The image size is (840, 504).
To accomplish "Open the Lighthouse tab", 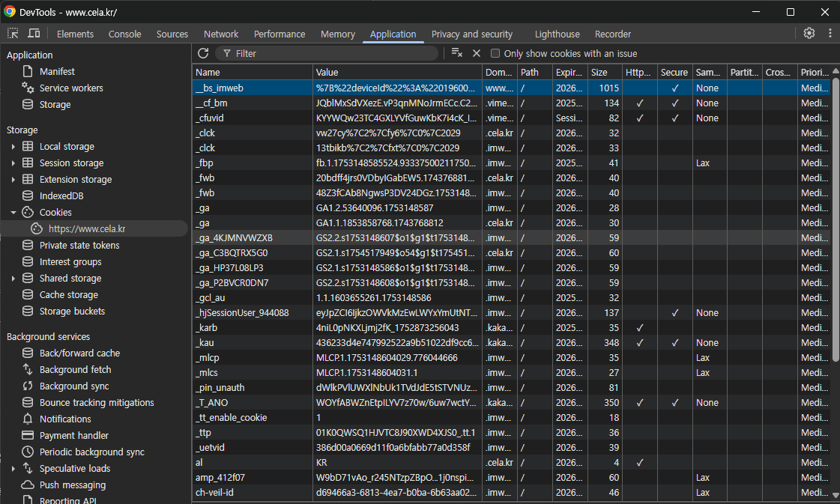I will [557, 34].
